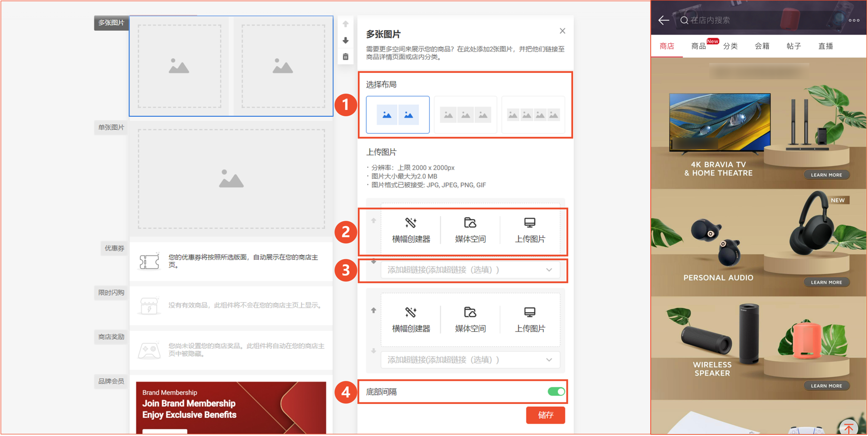Image resolution: width=868 pixels, height=436 pixels.
Task: Choose 上传图片 for the second image
Action: tap(530, 320)
